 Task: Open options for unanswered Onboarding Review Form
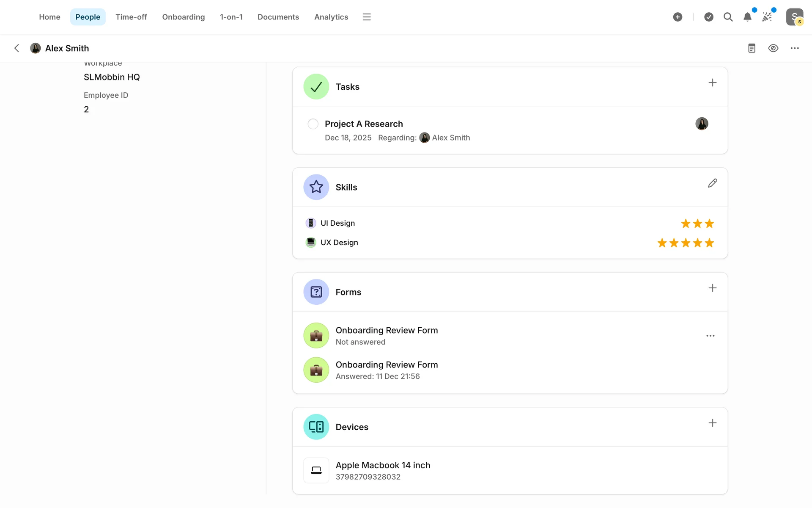pos(710,336)
